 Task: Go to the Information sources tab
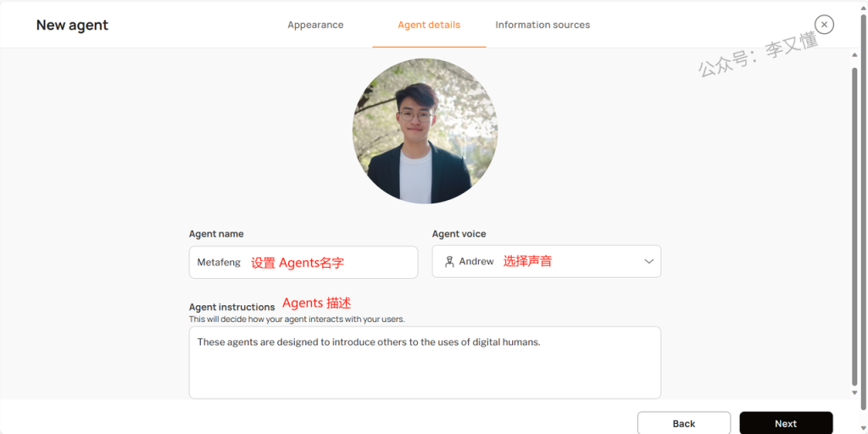click(x=542, y=25)
